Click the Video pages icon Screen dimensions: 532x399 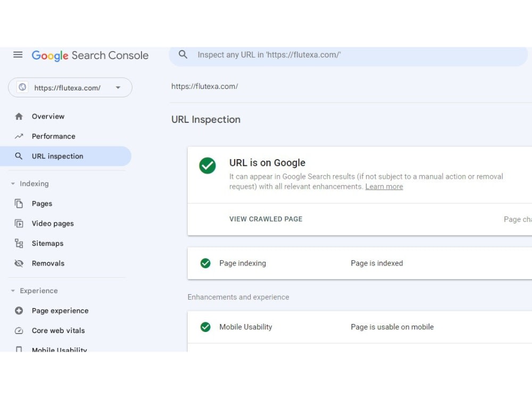[x=19, y=223]
